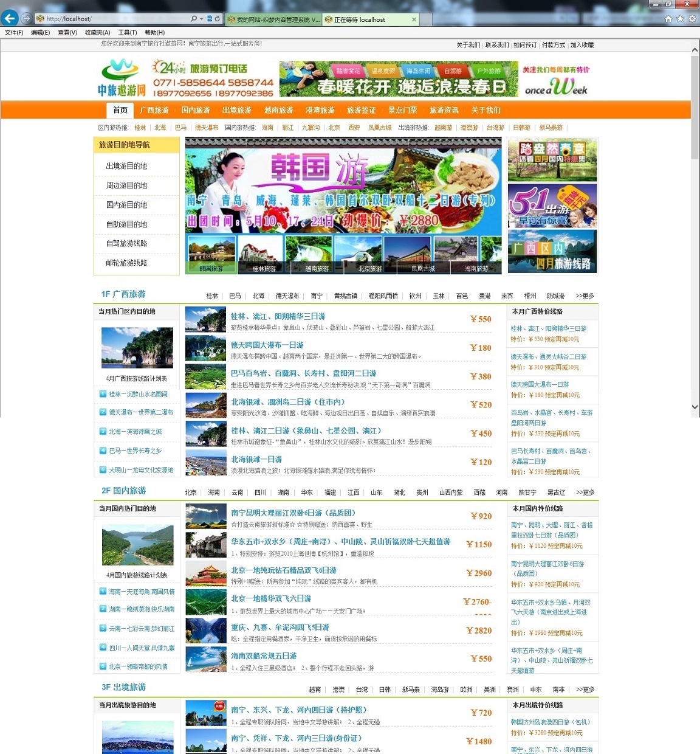This screenshot has width=700, height=754.
Task: Open the 收藏夹(A) menu
Action: (x=98, y=33)
